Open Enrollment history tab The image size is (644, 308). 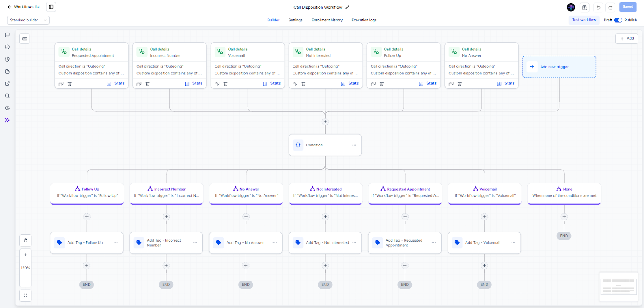[327, 20]
